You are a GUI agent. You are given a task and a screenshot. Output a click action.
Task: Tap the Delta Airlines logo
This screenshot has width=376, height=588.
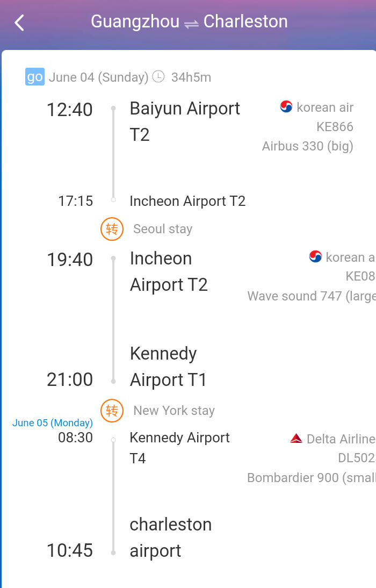click(296, 439)
